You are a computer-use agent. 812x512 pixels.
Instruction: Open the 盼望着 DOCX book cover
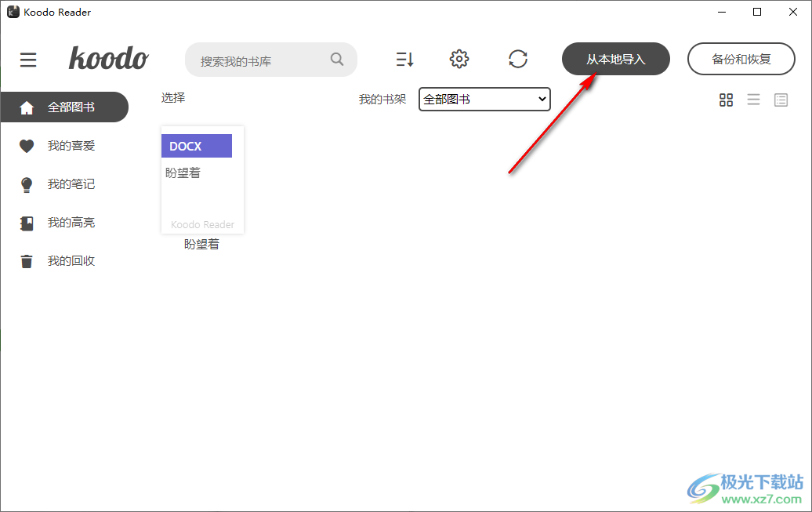pos(202,180)
